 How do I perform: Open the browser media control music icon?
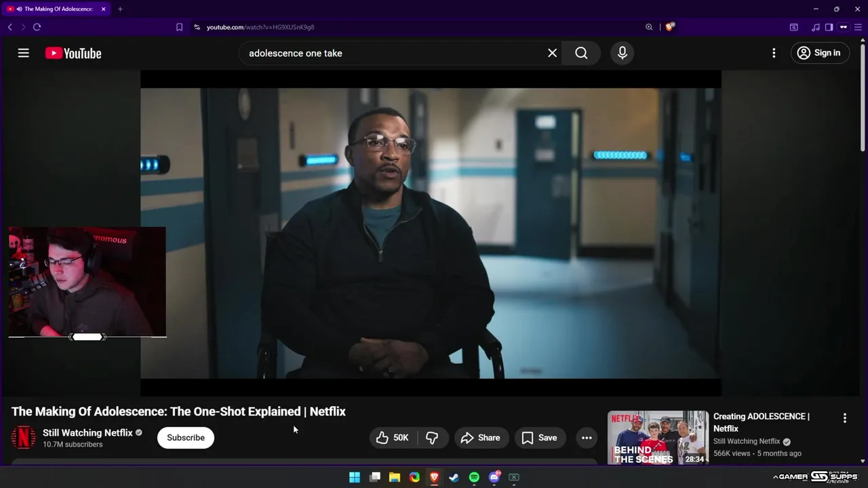tap(816, 27)
